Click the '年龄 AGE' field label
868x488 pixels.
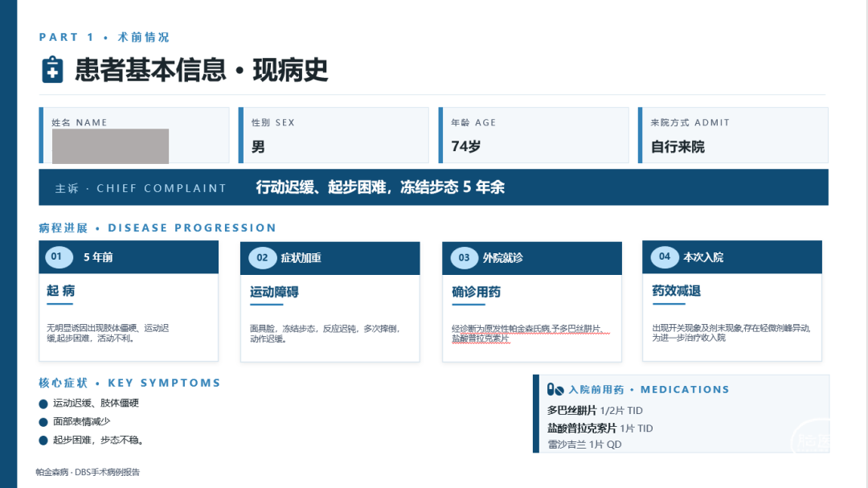(473, 122)
